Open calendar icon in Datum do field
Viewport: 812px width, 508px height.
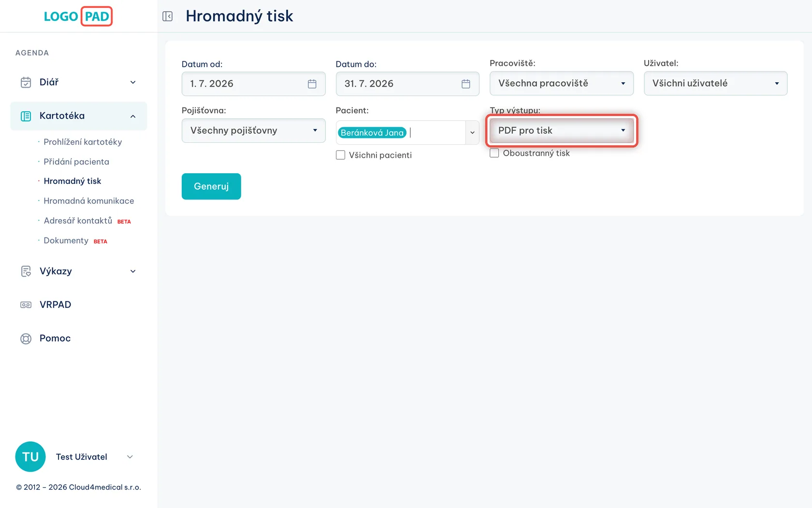[x=466, y=84]
